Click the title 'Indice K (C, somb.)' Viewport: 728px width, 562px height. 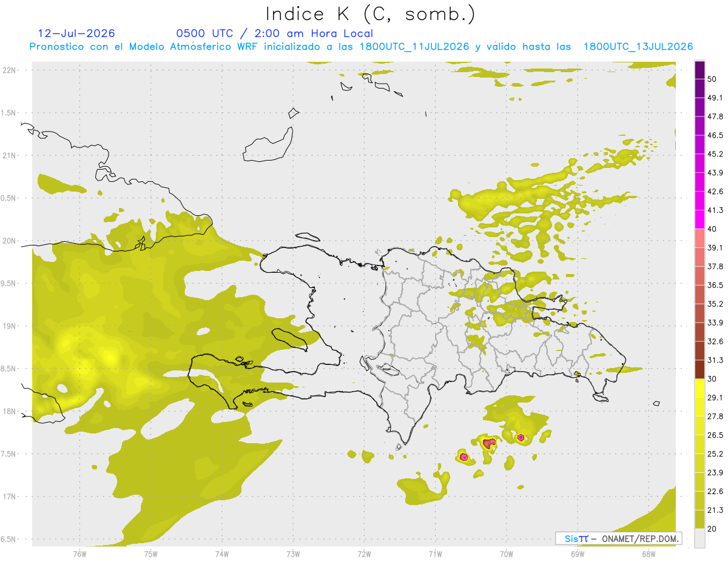(370, 14)
